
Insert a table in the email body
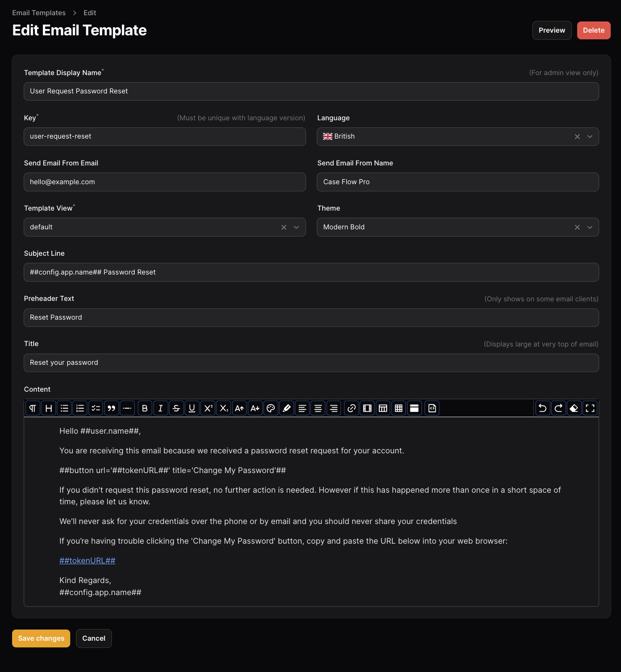[398, 408]
